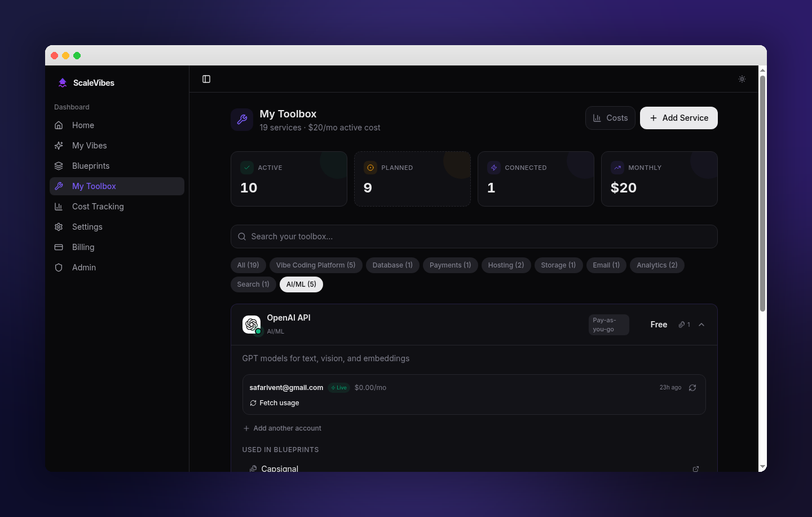Image resolution: width=812 pixels, height=517 pixels.
Task: Switch to light mode with the sun icon
Action: tap(742, 79)
